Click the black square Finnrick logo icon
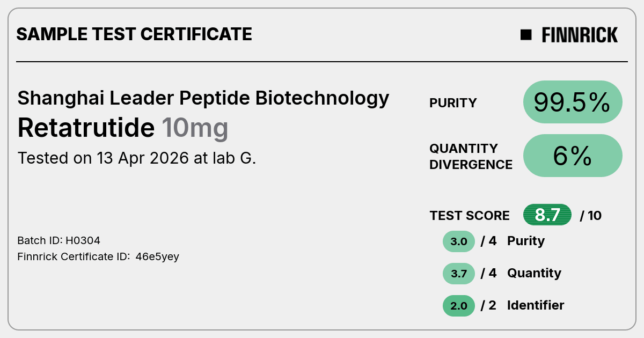644x338 pixels. pyautogui.click(x=526, y=35)
